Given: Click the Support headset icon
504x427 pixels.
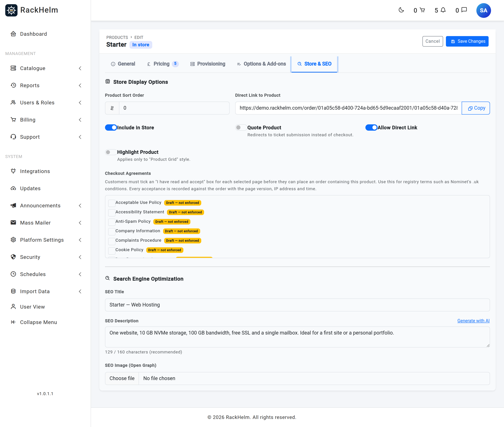Looking at the screenshot, I should click(13, 137).
